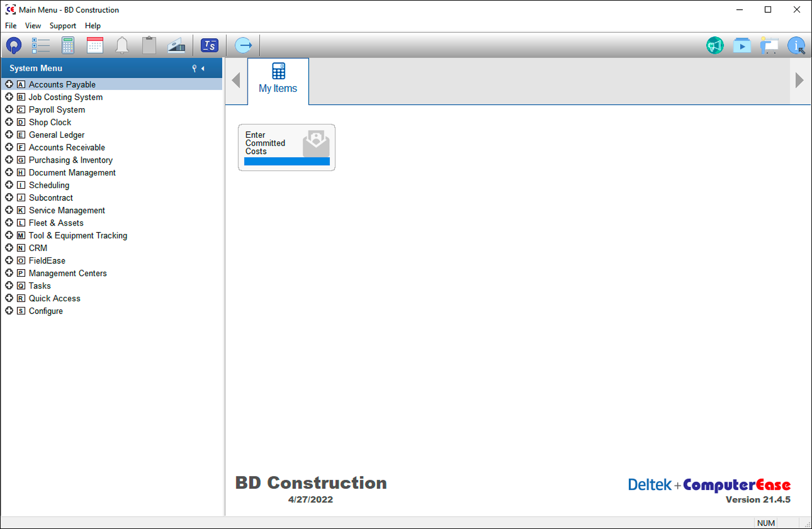The height and width of the screenshot is (529, 812).
Task: Collapse the System Menu panel arrow
Action: pyautogui.click(x=203, y=68)
